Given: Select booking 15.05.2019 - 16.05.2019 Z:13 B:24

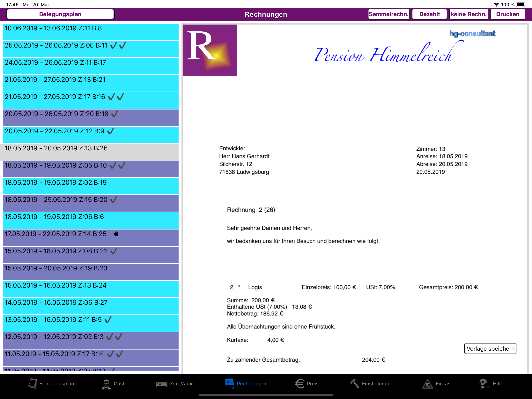Looking at the screenshot, I should [91, 289].
